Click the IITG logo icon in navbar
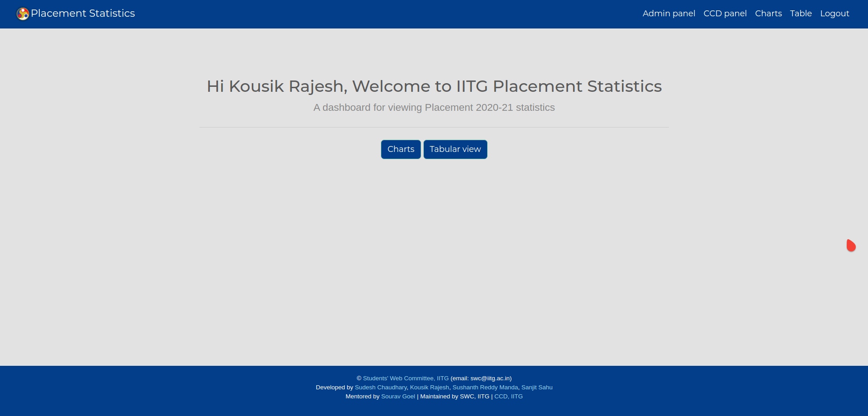Image resolution: width=868 pixels, height=416 pixels. click(x=23, y=14)
